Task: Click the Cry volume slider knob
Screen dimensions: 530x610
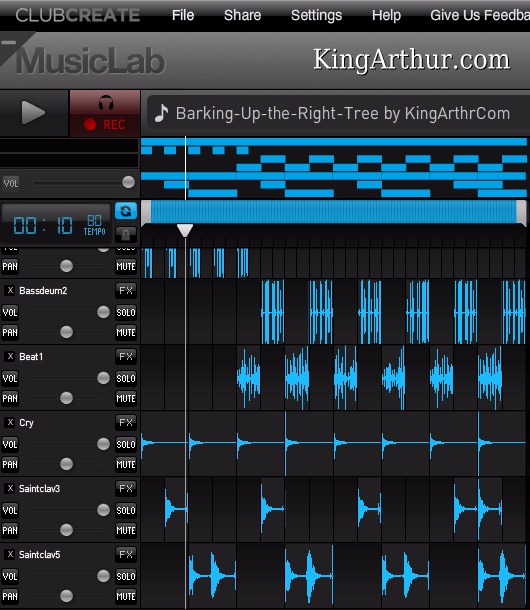Action: (x=104, y=444)
